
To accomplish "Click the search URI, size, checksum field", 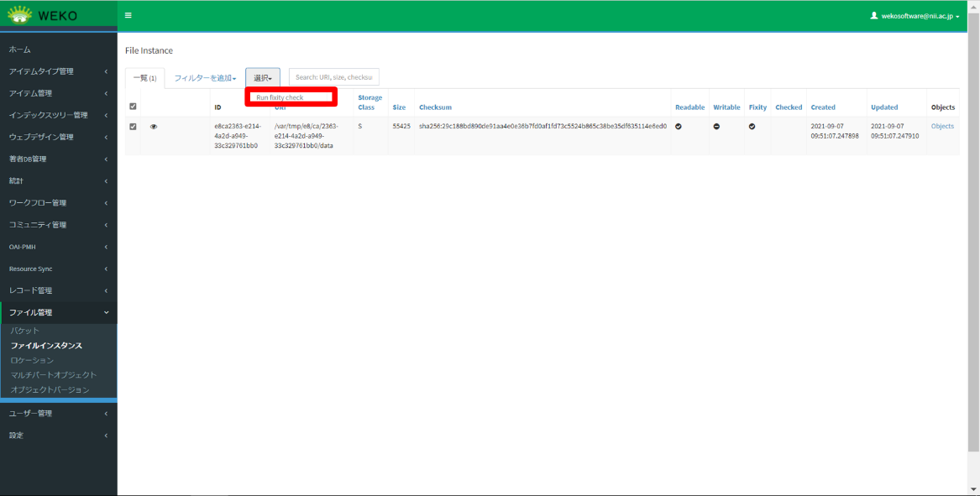I will (334, 77).
